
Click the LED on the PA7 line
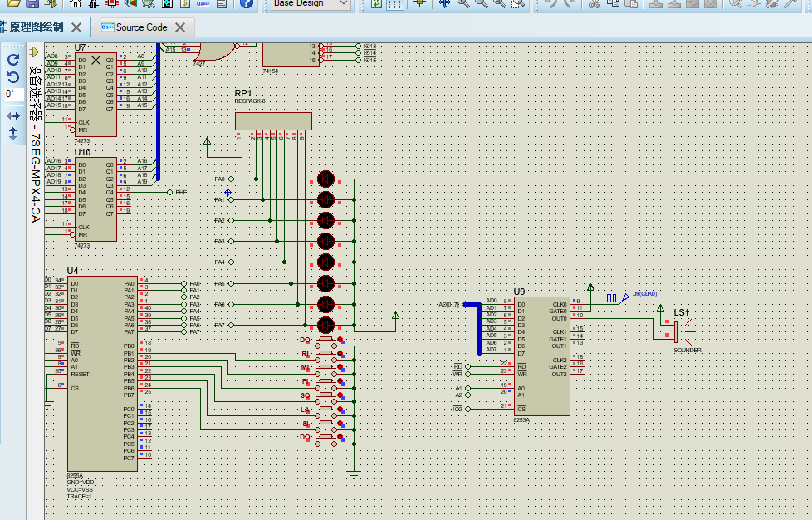click(x=325, y=326)
